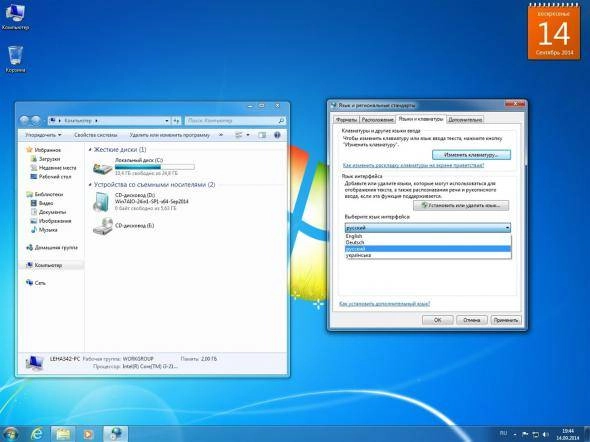
Task: Choose русский in open language list
Action: click(428, 249)
